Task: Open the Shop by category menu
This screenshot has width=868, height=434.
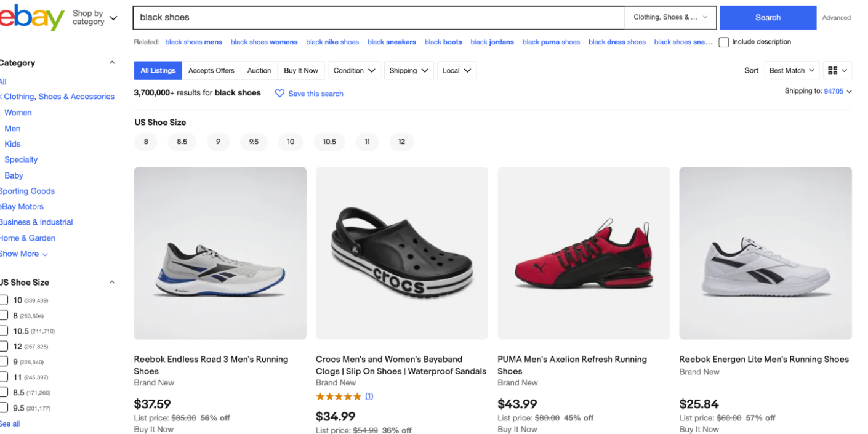Action: click(x=94, y=18)
